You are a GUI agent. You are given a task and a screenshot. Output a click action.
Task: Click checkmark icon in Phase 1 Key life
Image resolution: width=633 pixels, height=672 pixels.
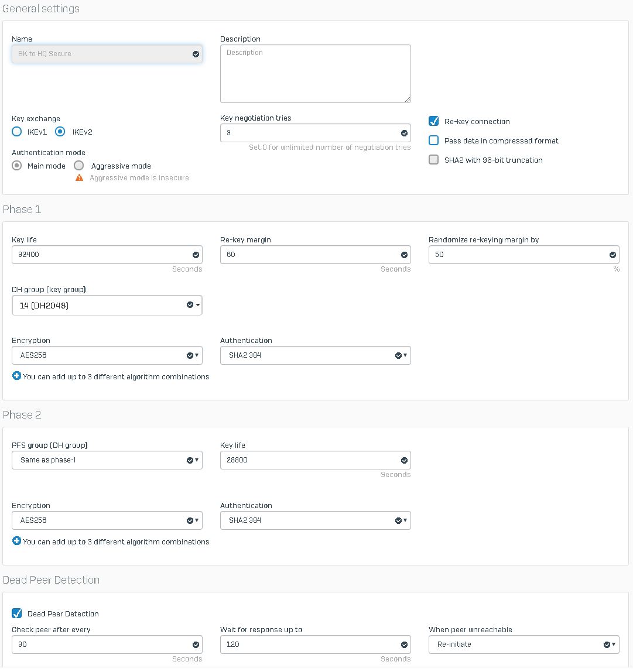coord(196,255)
